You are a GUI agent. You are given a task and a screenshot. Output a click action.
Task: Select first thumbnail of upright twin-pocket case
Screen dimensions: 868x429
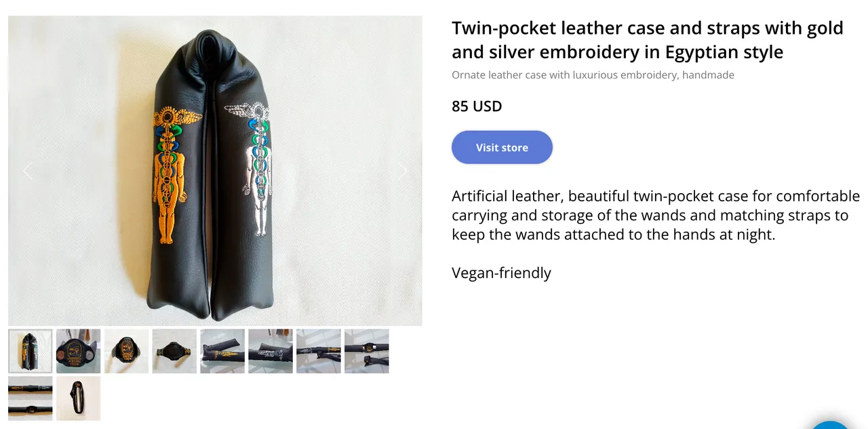[31, 351]
